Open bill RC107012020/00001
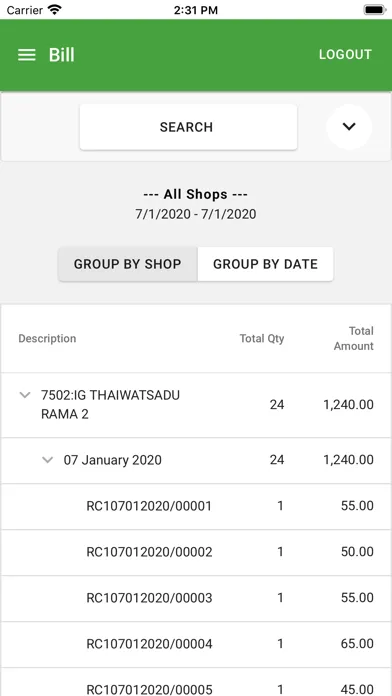 coord(196,506)
